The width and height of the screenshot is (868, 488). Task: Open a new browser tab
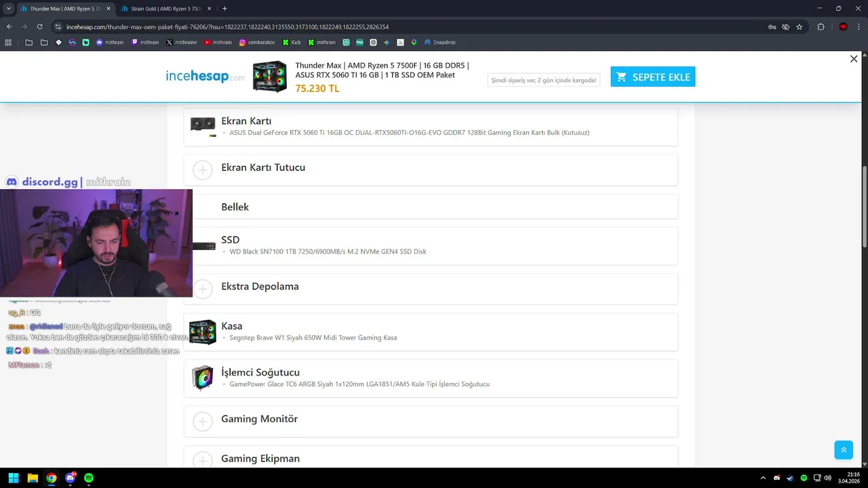(x=224, y=9)
